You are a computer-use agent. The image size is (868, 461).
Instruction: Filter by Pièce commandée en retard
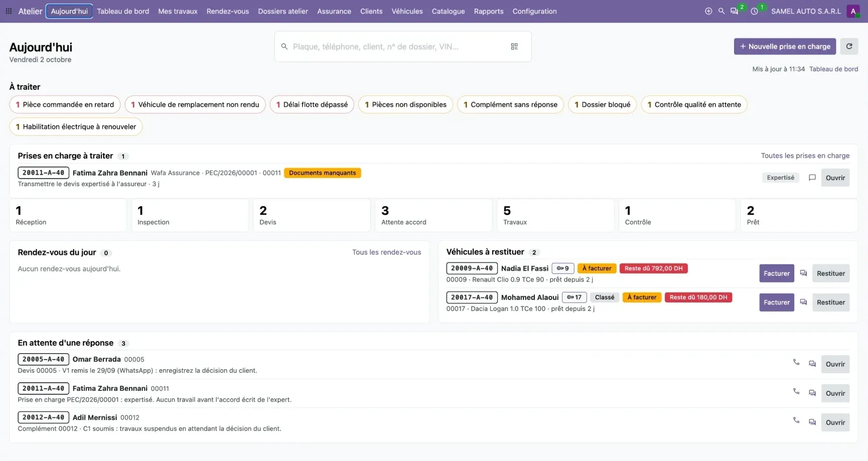tap(65, 104)
